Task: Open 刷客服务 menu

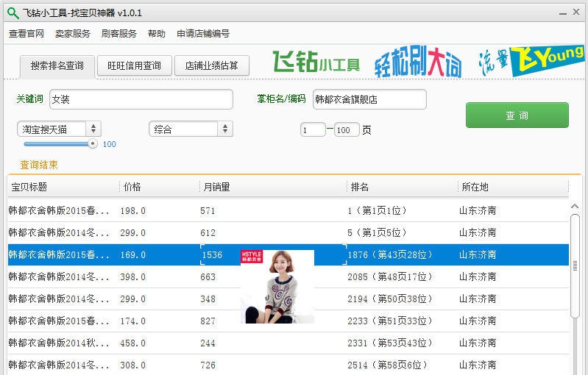Action: point(119,34)
